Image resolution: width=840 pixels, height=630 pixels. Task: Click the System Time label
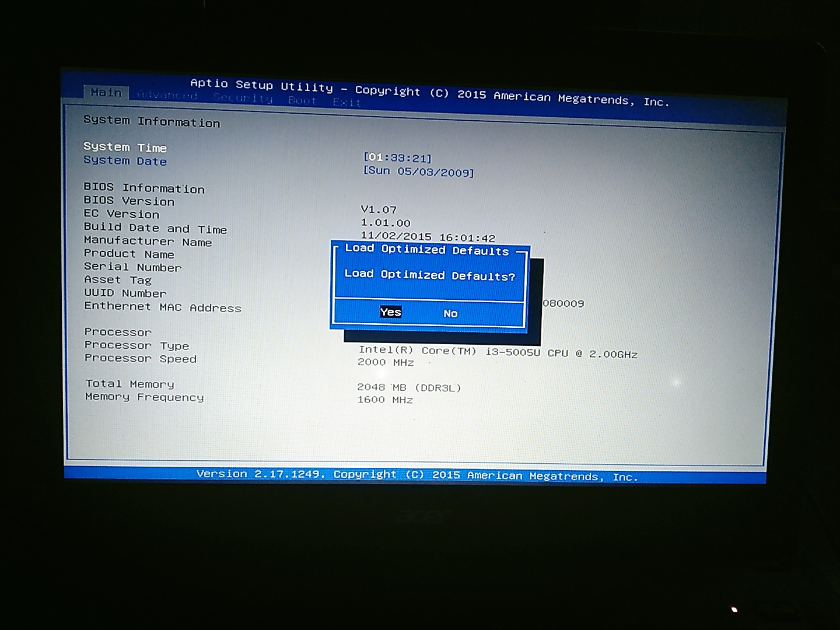click(125, 147)
